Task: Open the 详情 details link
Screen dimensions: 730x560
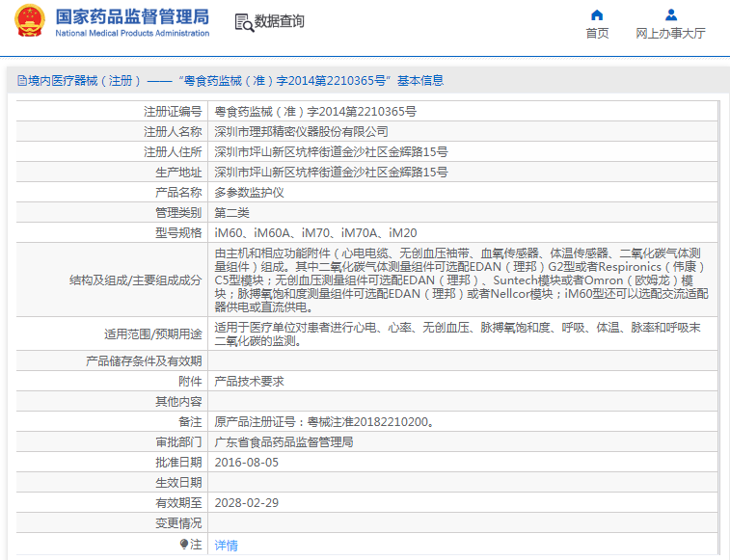Action: (226, 545)
